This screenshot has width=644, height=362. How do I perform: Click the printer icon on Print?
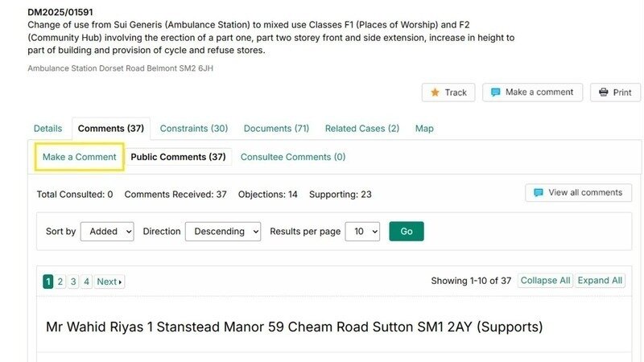coord(604,93)
